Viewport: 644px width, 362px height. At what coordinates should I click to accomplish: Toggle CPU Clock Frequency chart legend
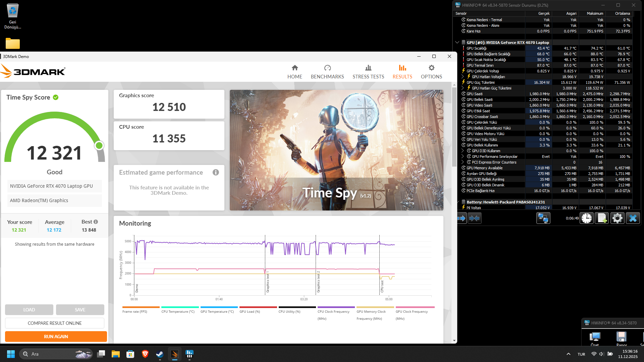pos(336,313)
